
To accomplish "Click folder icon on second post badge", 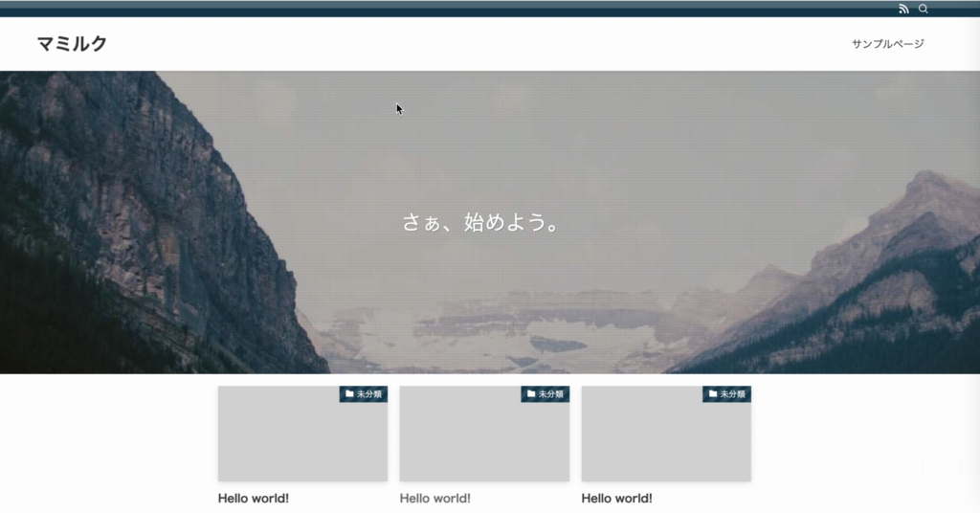I will click(x=531, y=393).
